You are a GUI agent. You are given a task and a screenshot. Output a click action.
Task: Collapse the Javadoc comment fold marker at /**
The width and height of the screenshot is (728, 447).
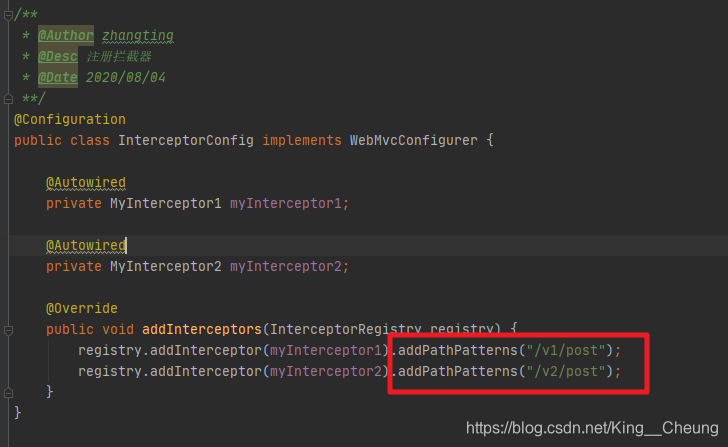tap(8, 15)
